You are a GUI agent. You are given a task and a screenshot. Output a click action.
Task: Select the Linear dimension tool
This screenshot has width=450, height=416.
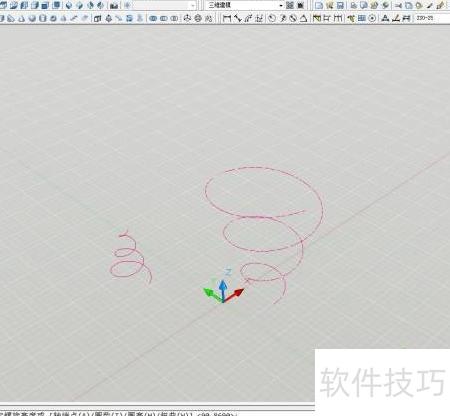tap(227, 18)
